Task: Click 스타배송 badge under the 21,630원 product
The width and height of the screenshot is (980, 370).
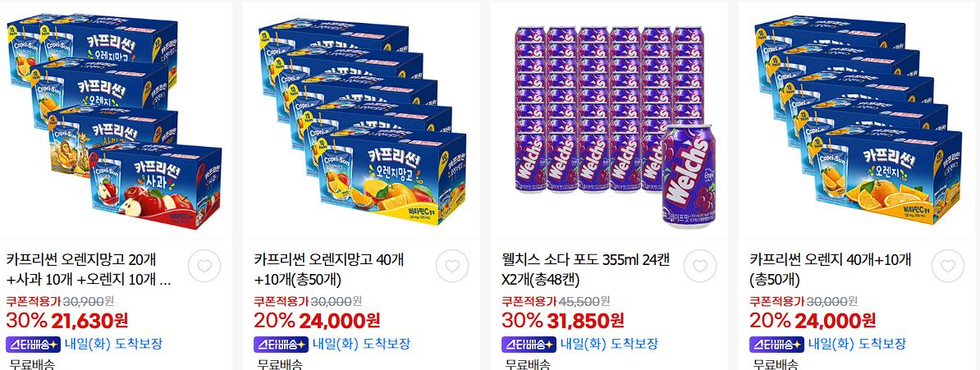Action: coord(33,344)
